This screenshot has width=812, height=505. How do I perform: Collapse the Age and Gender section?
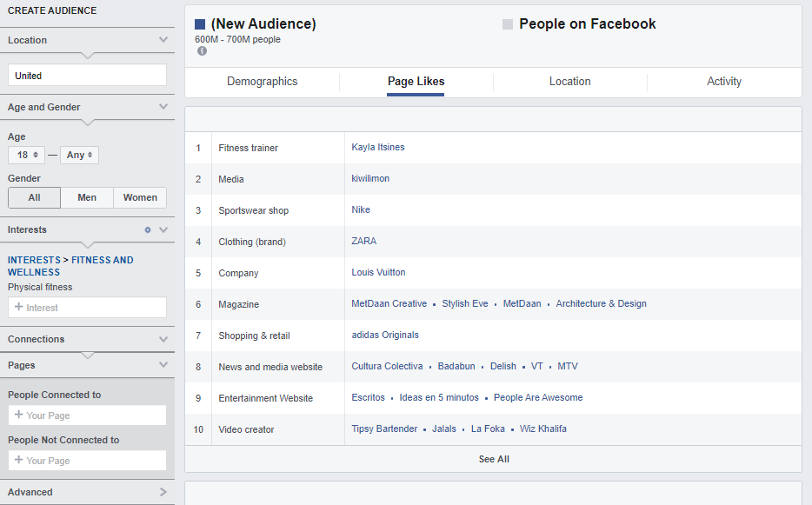[163, 107]
